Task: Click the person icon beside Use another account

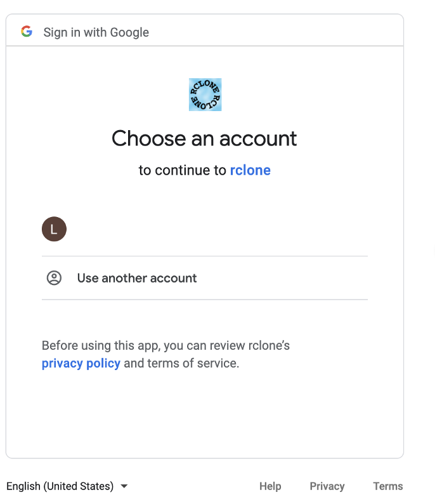Action: [x=54, y=278]
